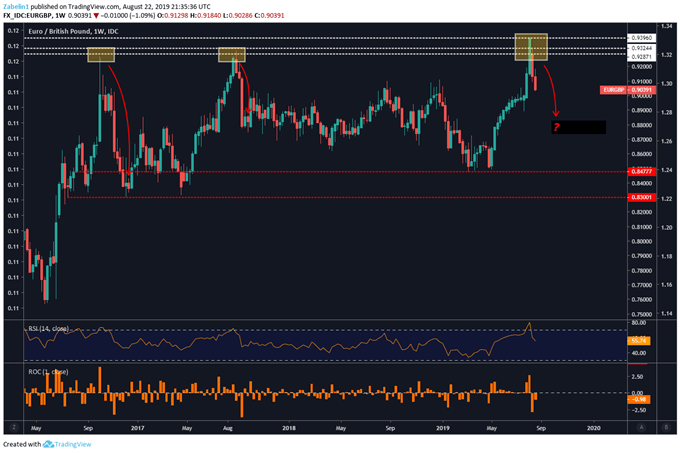Screen dimensions: 680x453
Task: Click the 0.93960 resistance price label
Action: click(x=641, y=38)
